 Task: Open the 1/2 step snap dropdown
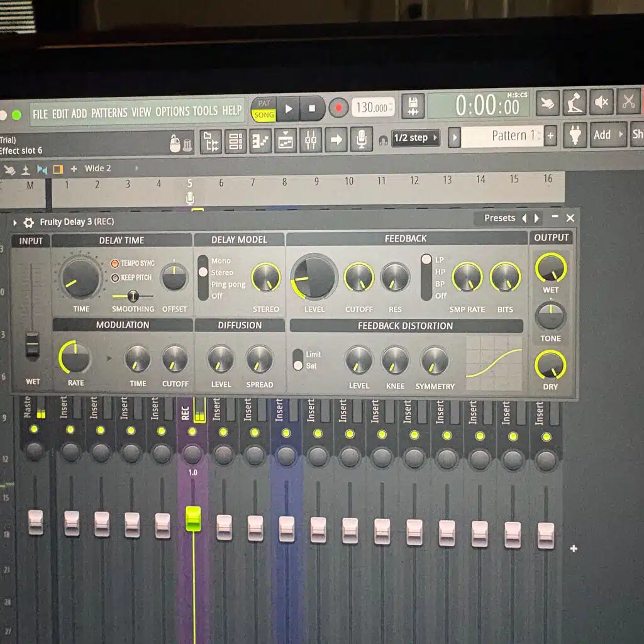(x=415, y=138)
